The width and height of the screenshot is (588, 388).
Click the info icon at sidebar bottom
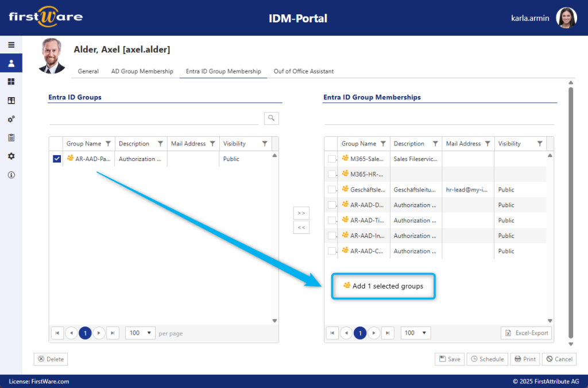point(10,175)
